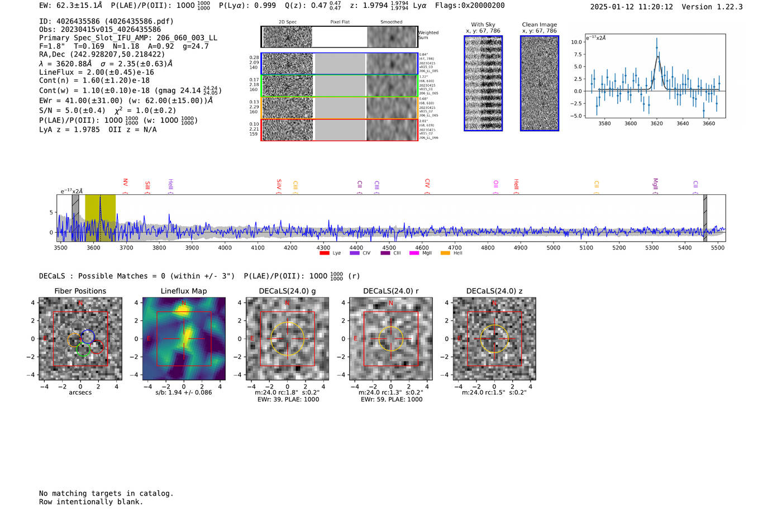Open the Lineflux Map image
The image size is (782, 532).
(x=184, y=339)
